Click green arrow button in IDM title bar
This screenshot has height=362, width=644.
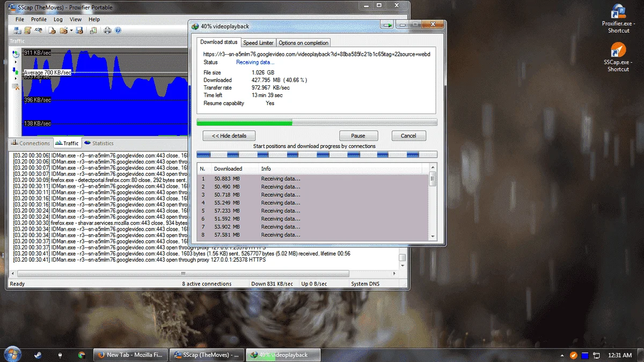coord(387,25)
